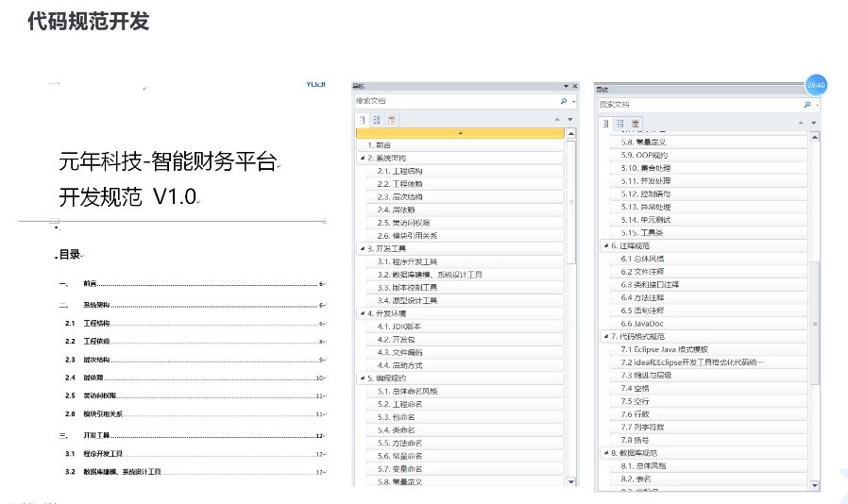
Task: Select 5.13. 异常处理 heading
Action: pos(709,207)
